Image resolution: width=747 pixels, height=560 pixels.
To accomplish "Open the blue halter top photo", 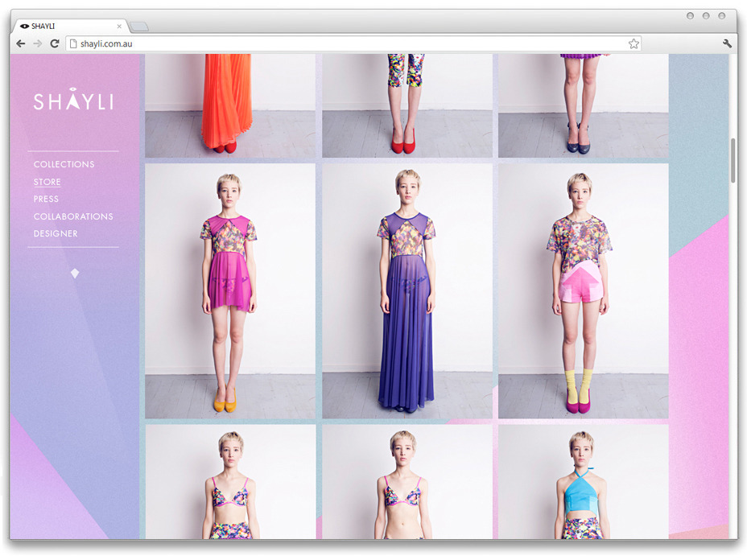I will [x=584, y=482].
